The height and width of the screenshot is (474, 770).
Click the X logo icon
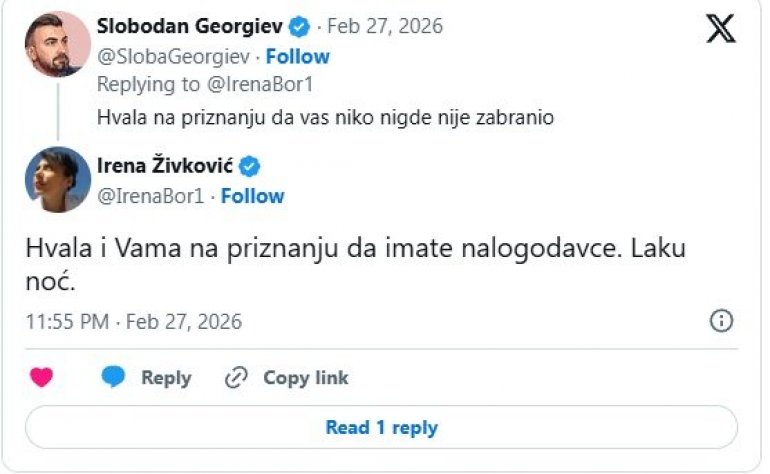[720, 28]
